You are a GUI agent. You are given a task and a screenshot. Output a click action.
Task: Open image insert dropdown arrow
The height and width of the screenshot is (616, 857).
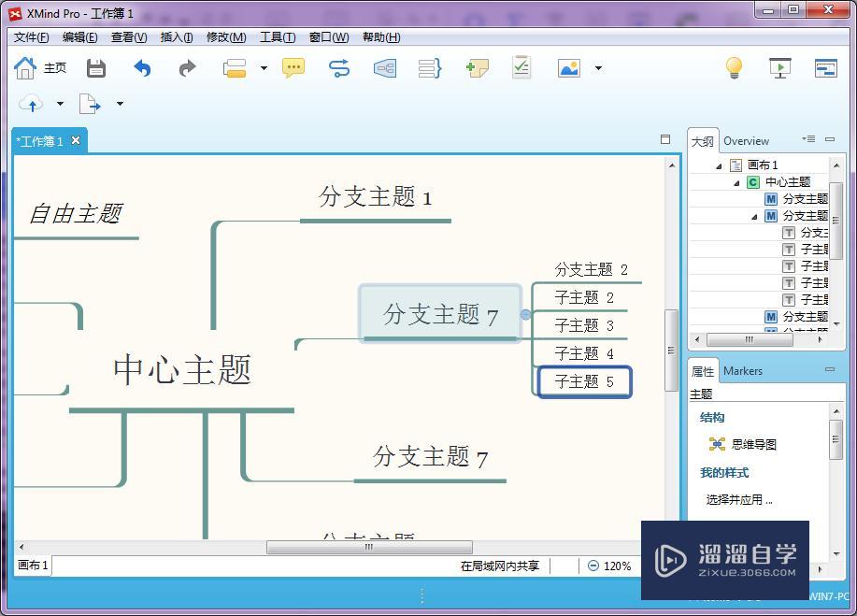598,68
